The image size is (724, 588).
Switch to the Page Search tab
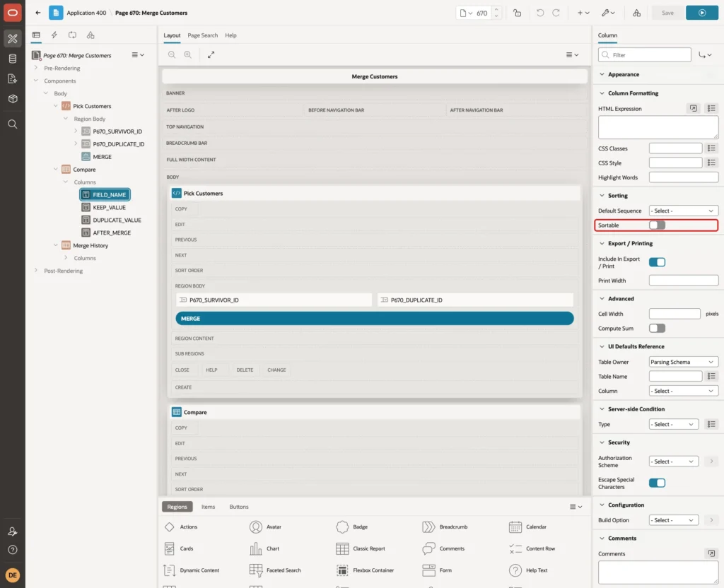[x=202, y=35]
